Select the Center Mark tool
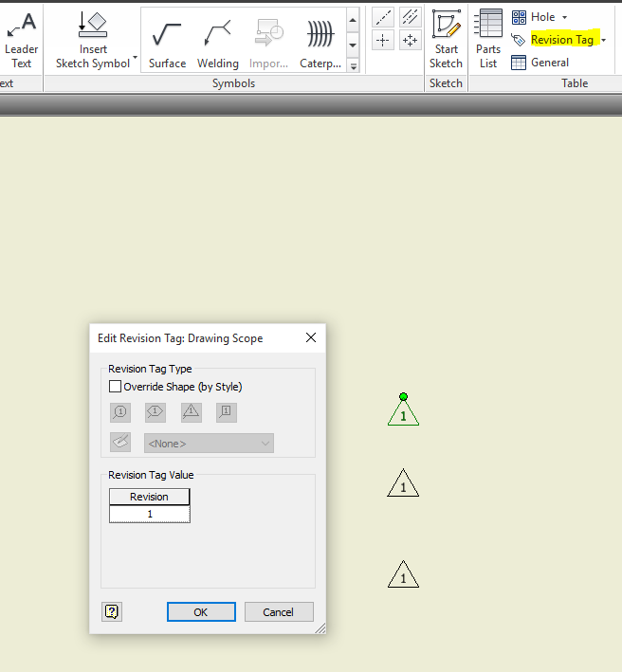The width and height of the screenshot is (622, 672). click(383, 41)
